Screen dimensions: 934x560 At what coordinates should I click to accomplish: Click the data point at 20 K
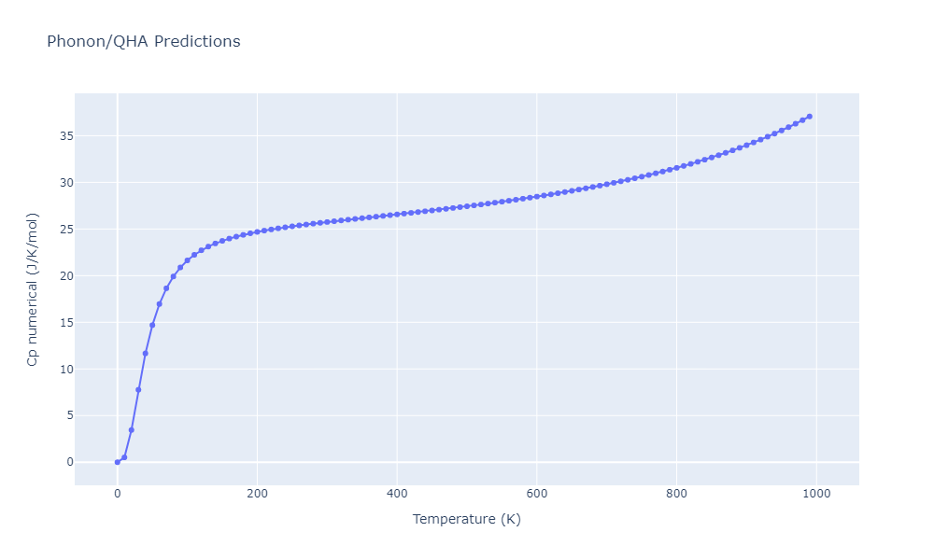tap(132, 429)
